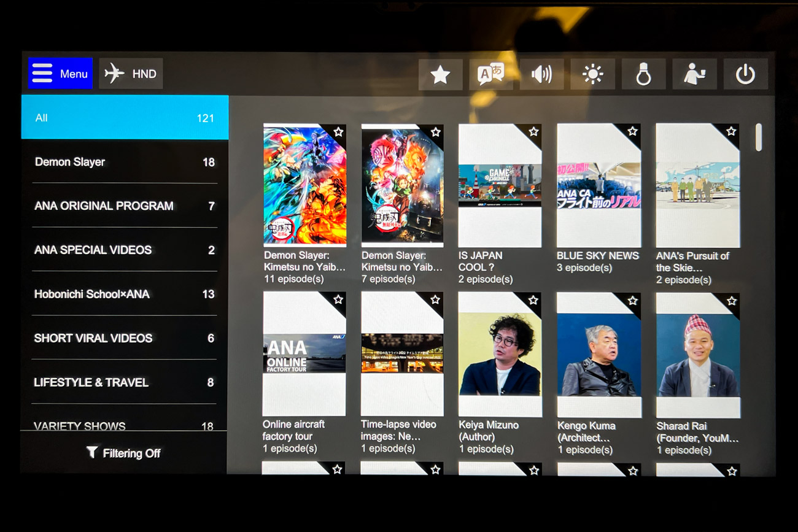Favorite Sharad Rai star
The image size is (798, 532).
click(732, 301)
